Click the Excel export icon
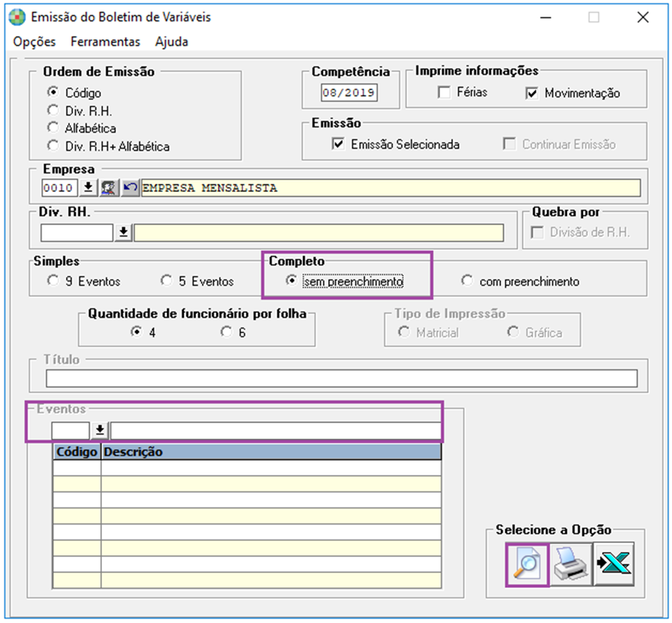The image size is (672, 623). pyautogui.click(x=614, y=564)
